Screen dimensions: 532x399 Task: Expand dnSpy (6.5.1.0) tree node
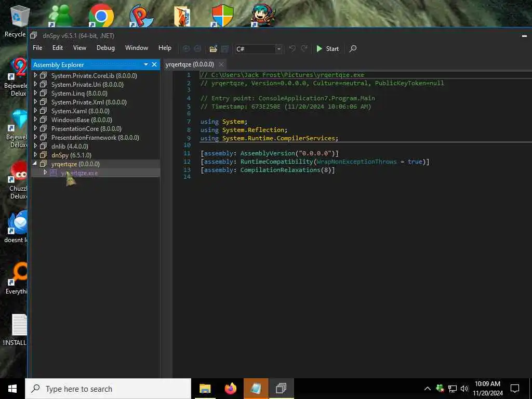(x=35, y=155)
